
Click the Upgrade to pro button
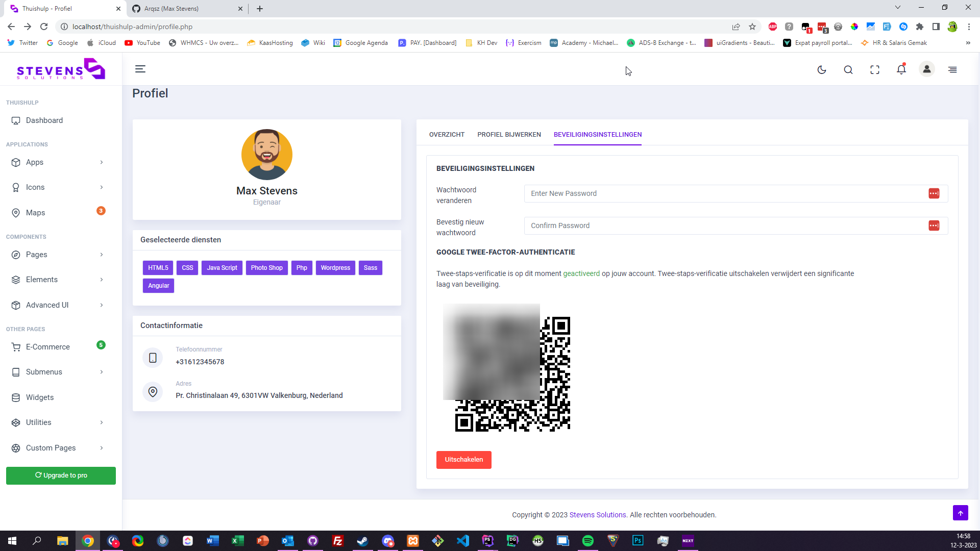coord(61,475)
